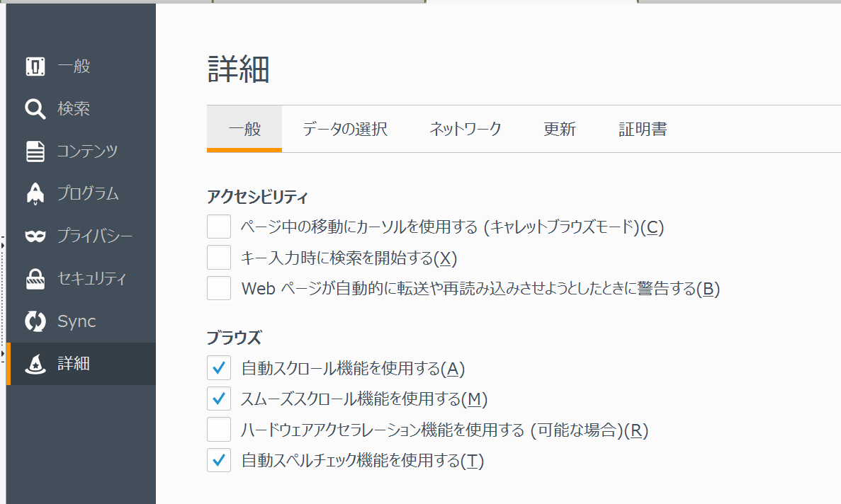Click the General (一般) sidebar icon
841x504 pixels.
35,67
